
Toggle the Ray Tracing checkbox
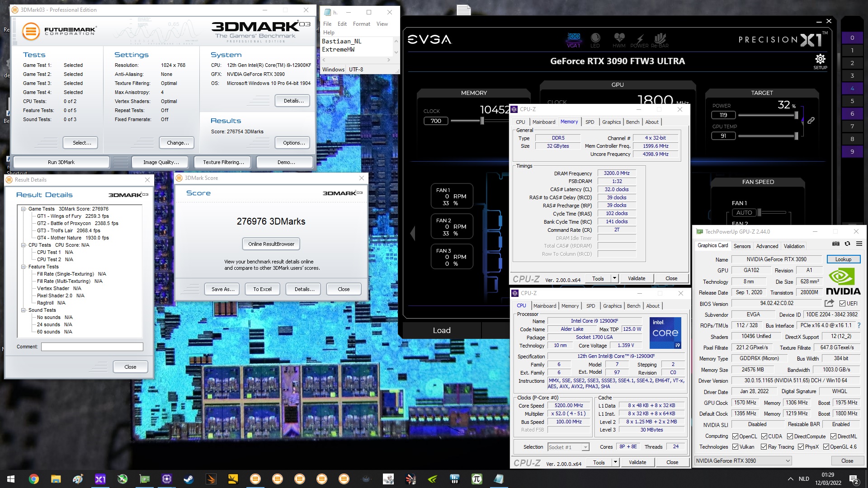764,446
